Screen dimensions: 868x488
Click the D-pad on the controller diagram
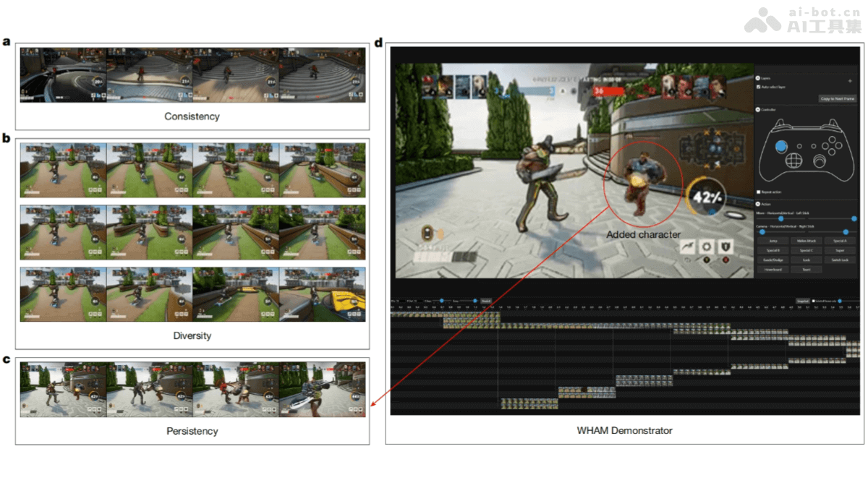coord(793,160)
